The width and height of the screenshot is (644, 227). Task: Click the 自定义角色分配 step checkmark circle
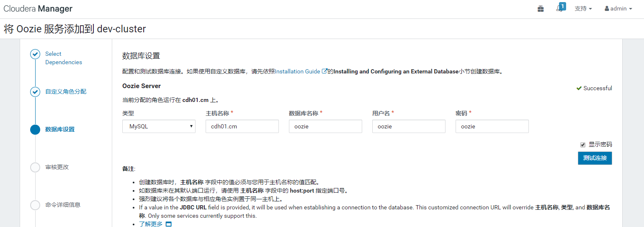pyautogui.click(x=35, y=92)
